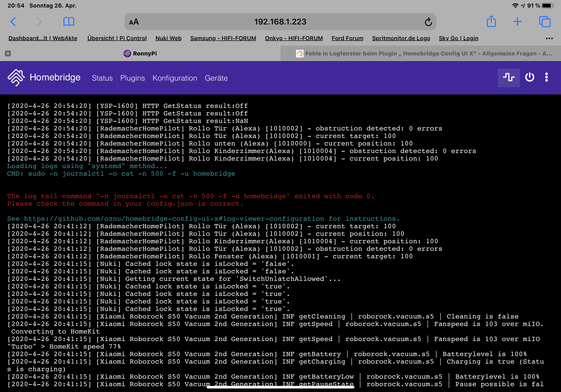Open the Status menu item
The image size is (561, 392).
coord(102,78)
